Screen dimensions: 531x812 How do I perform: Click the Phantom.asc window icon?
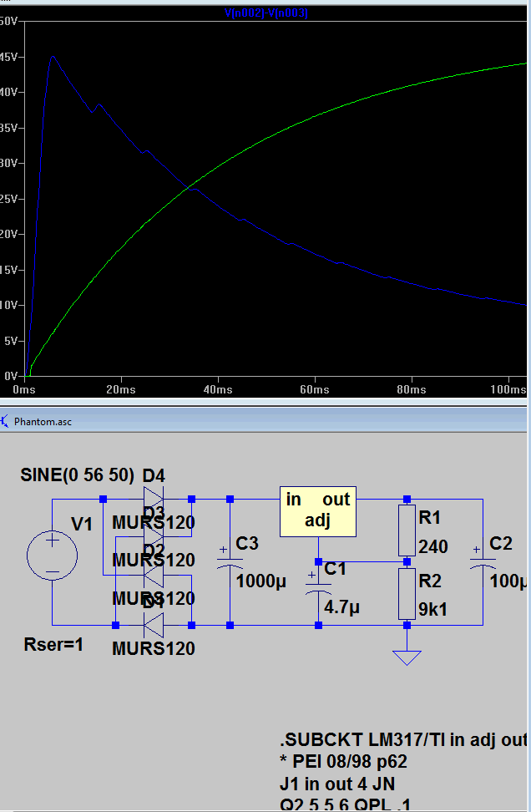click(x=5, y=421)
